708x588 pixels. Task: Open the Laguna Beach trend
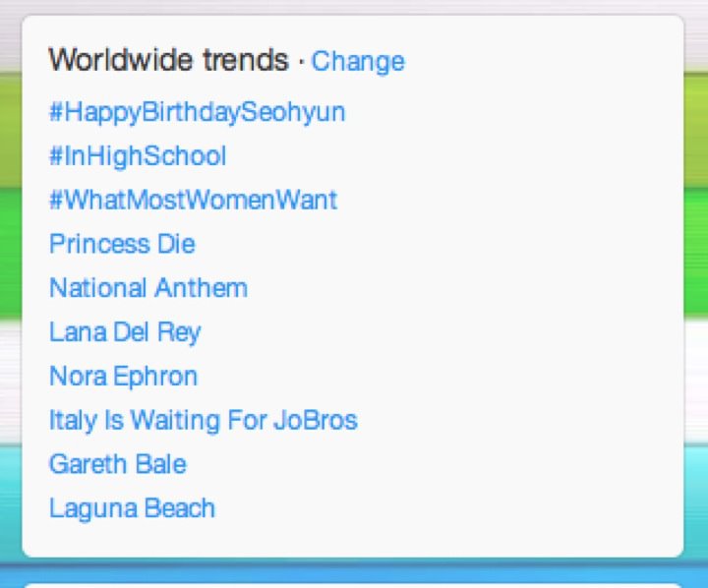(133, 508)
